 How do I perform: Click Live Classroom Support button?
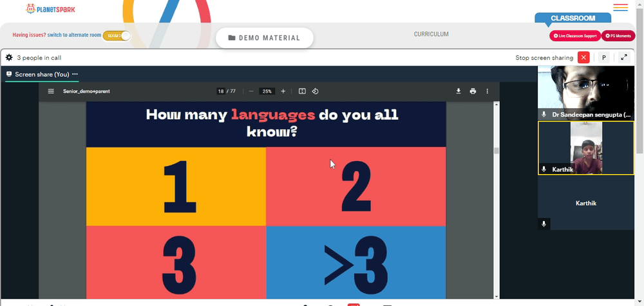(575, 35)
